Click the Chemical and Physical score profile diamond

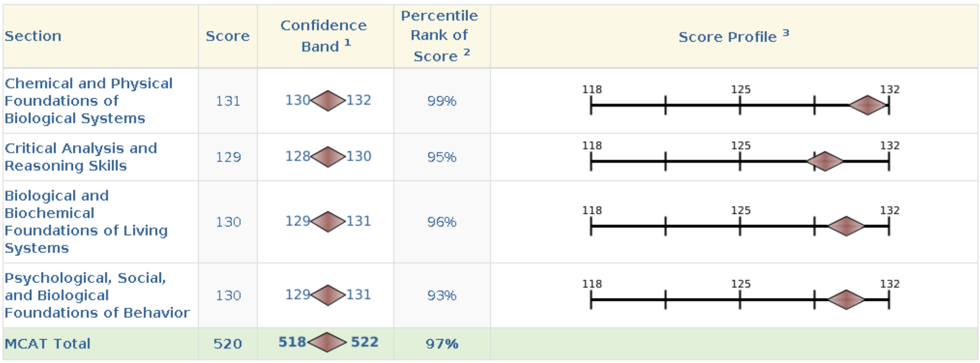point(868,105)
